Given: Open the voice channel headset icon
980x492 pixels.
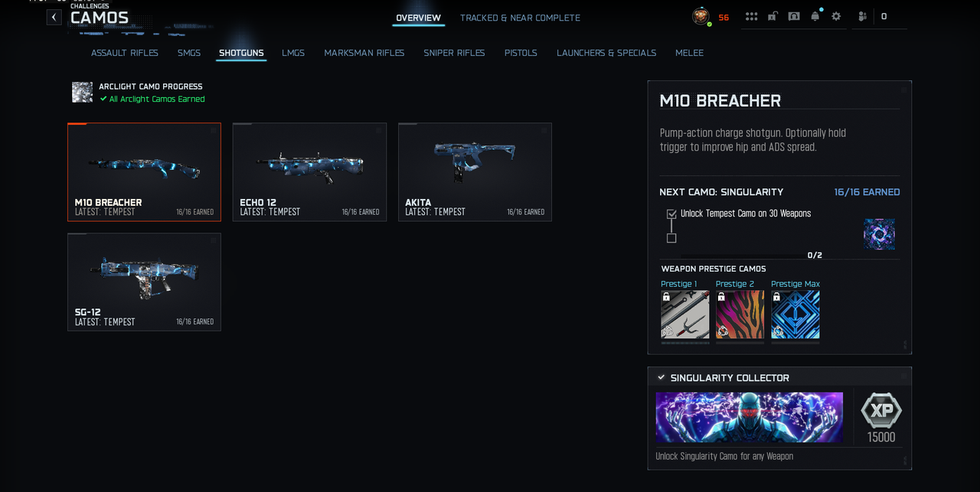Looking at the screenshot, I should 794,16.
